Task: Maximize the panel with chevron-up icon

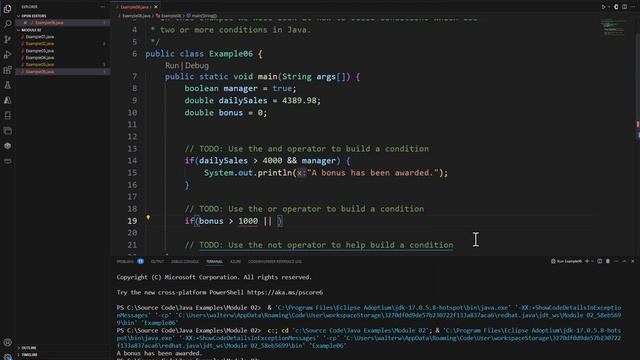Action: pos(624,261)
